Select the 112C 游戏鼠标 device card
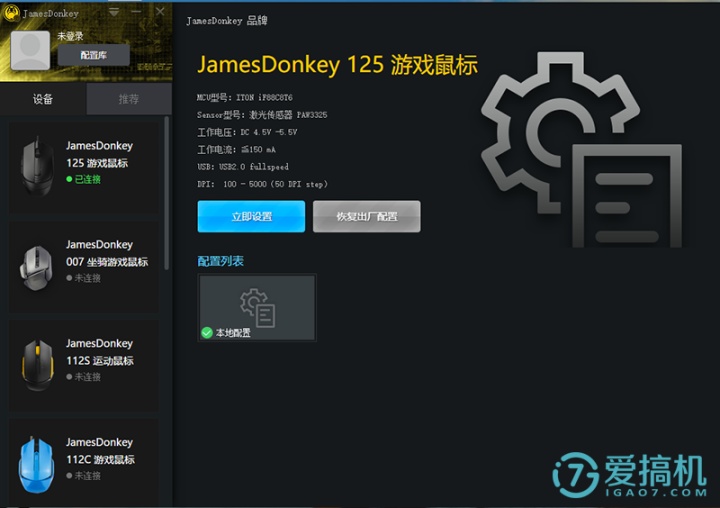 84,463
